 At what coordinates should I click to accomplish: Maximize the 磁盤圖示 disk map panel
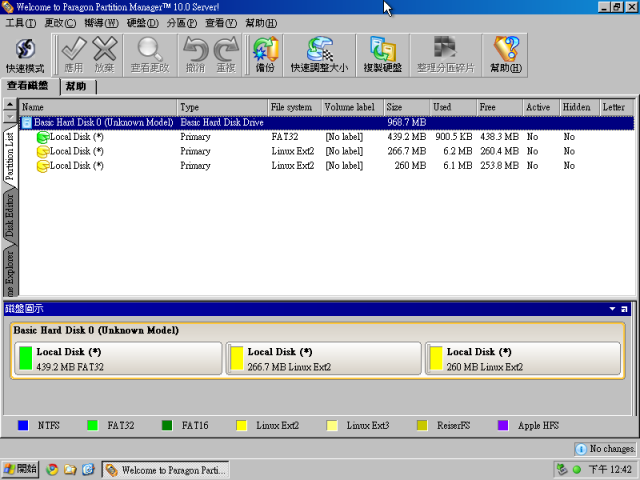click(624, 309)
